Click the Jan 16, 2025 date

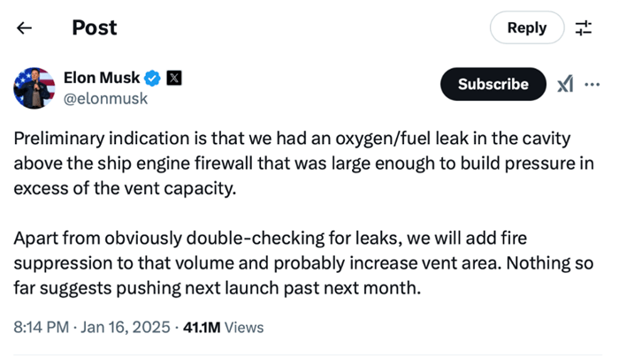[125, 327]
